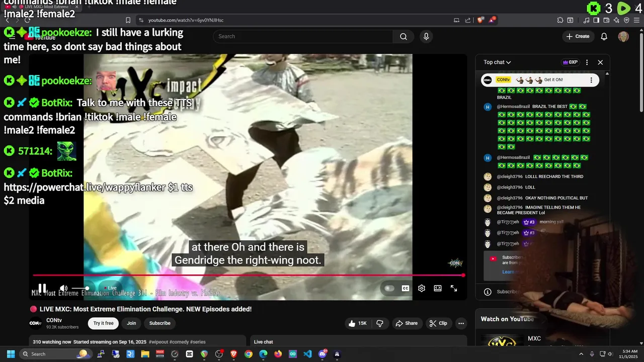Open Brave Rewards triangle icon
This screenshot has height=362, width=644.
(492, 20)
